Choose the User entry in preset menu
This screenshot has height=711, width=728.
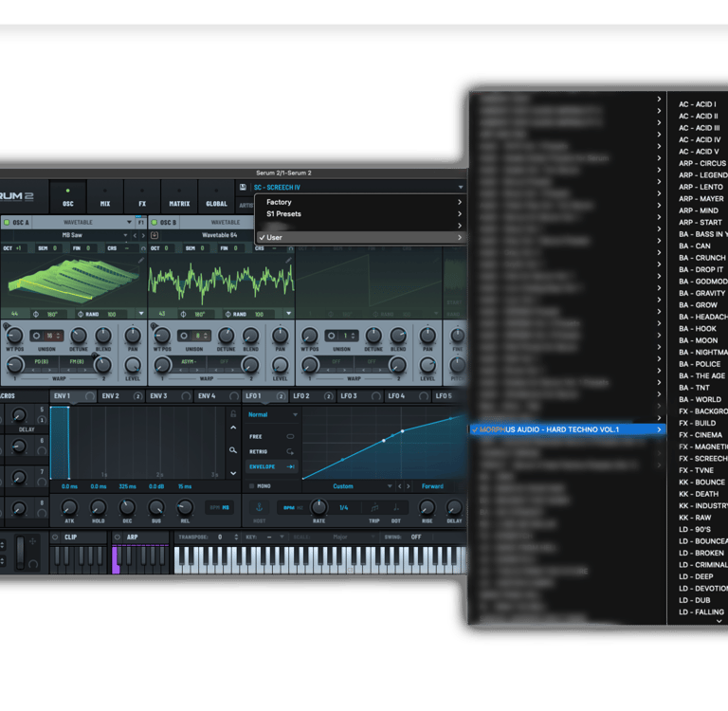point(360,237)
